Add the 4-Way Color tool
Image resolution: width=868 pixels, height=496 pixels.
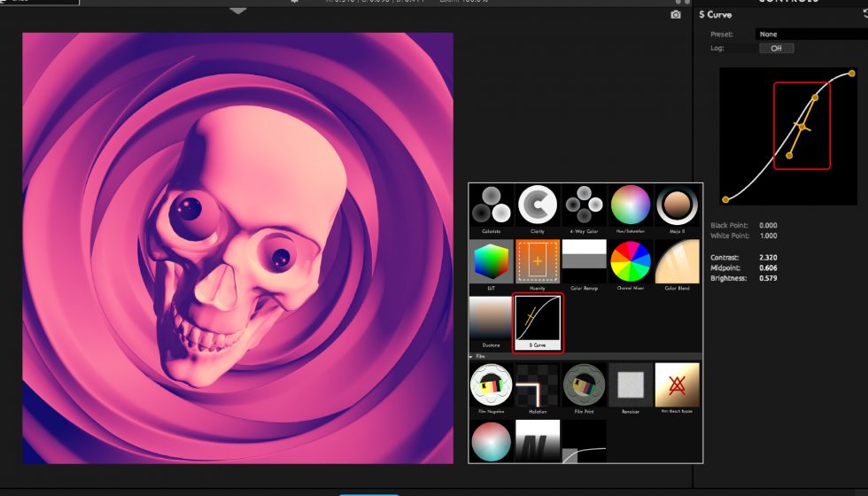coord(584,206)
